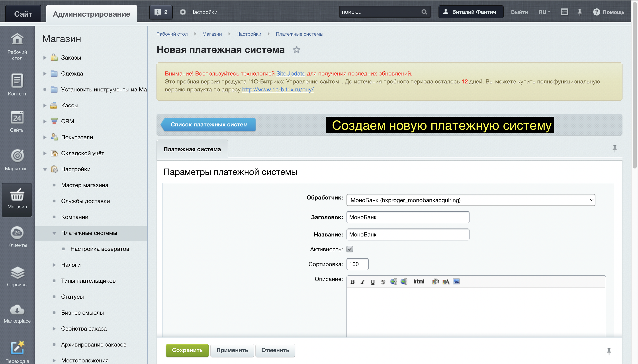This screenshot has width=638, height=364.
Task: Expand Покупатели tree node
Action: tap(45, 137)
